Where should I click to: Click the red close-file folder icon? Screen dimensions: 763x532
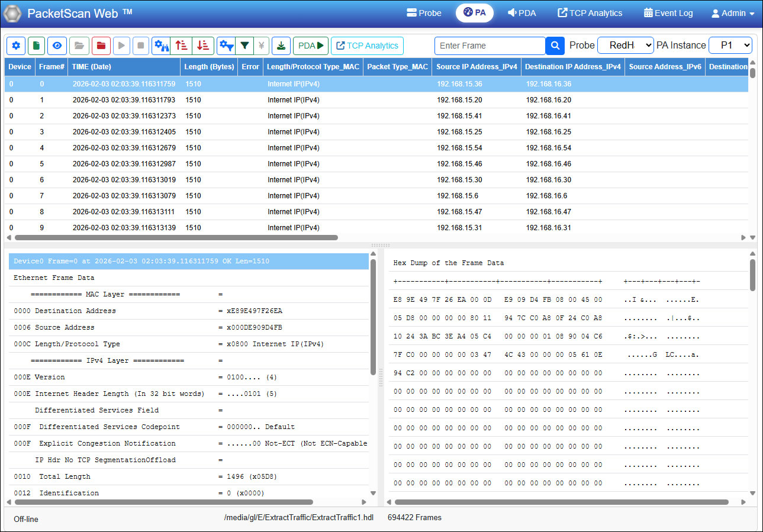101,46
